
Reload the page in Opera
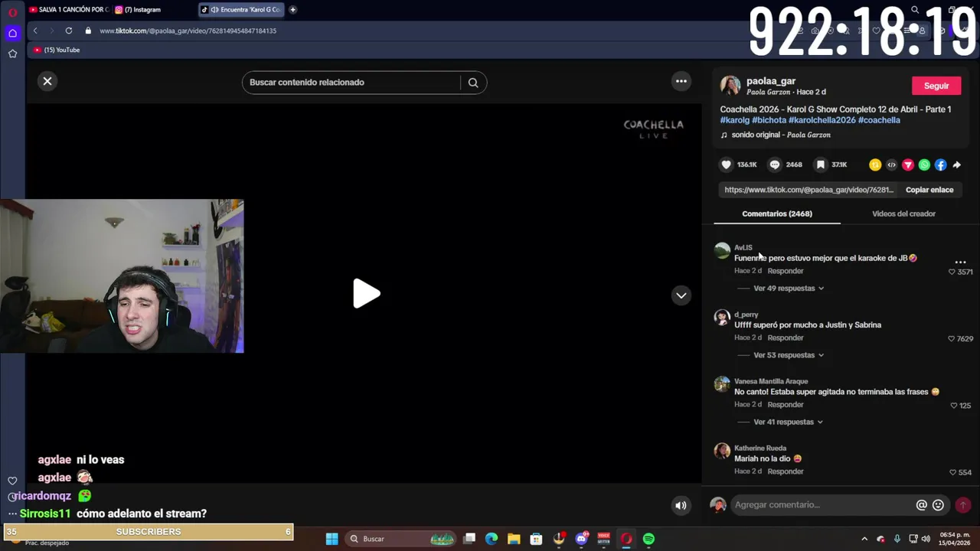[69, 31]
